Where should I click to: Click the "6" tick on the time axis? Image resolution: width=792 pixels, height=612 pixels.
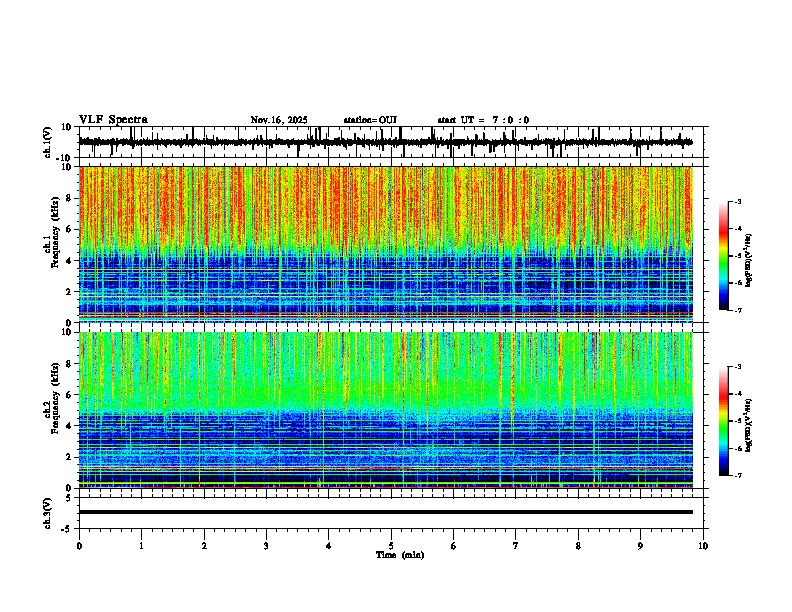(454, 546)
